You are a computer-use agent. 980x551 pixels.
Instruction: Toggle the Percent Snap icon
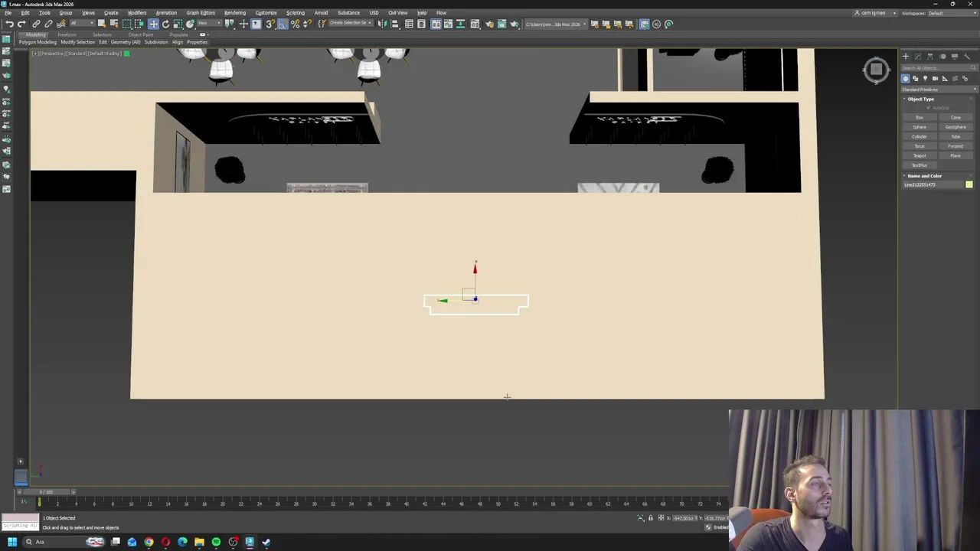click(295, 24)
